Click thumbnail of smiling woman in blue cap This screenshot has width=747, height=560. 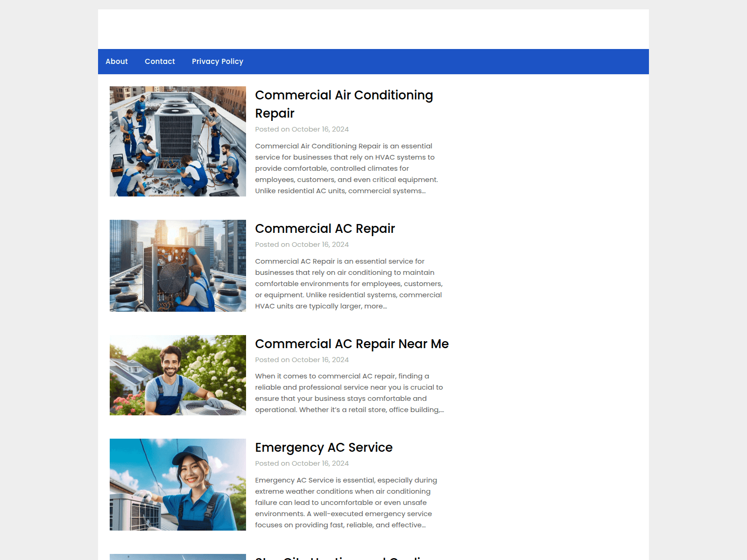tap(178, 484)
